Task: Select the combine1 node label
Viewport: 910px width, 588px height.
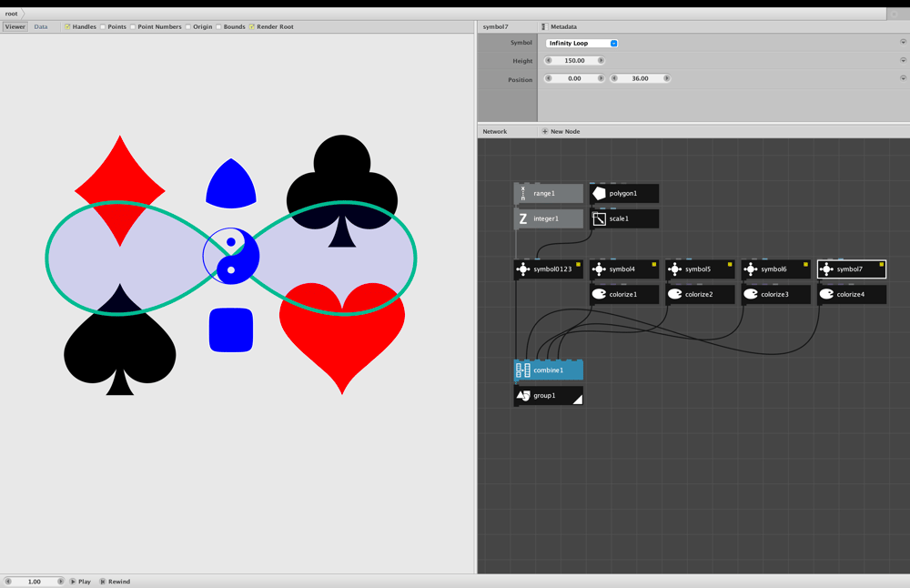Action: [549, 370]
